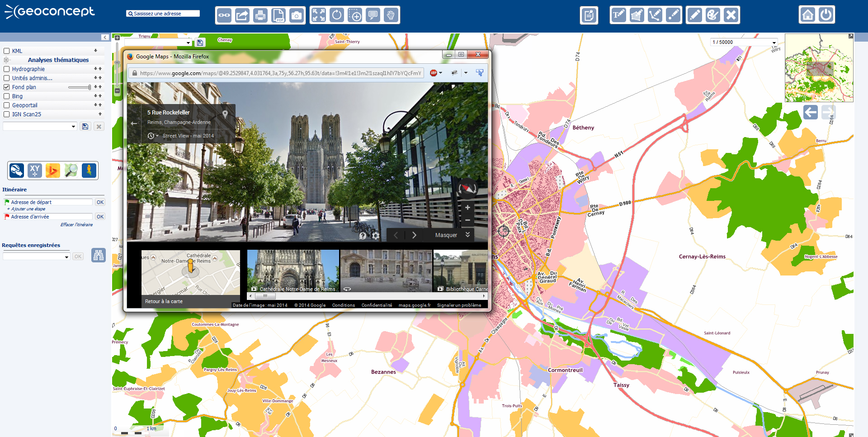The image size is (868, 437).
Task: Click the Saisissez une adresse search field
Action: click(163, 14)
